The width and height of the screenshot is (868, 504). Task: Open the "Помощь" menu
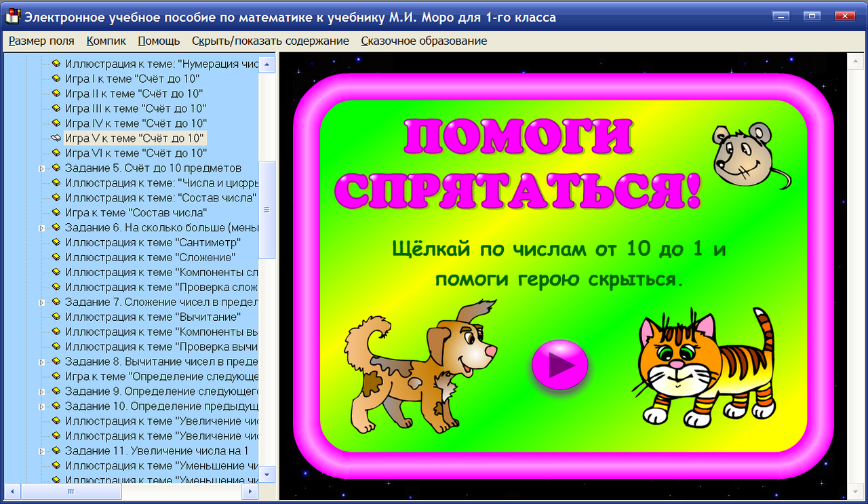pos(159,41)
